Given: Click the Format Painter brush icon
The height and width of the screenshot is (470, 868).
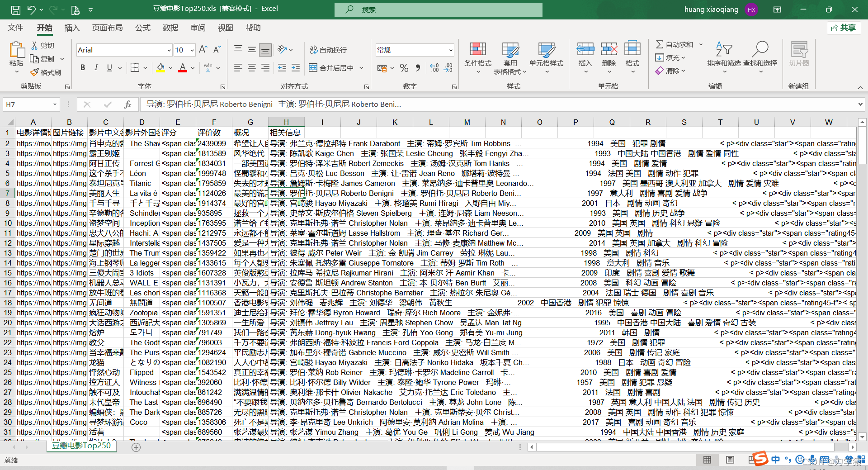Looking at the screenshot, I should [34, 72].
